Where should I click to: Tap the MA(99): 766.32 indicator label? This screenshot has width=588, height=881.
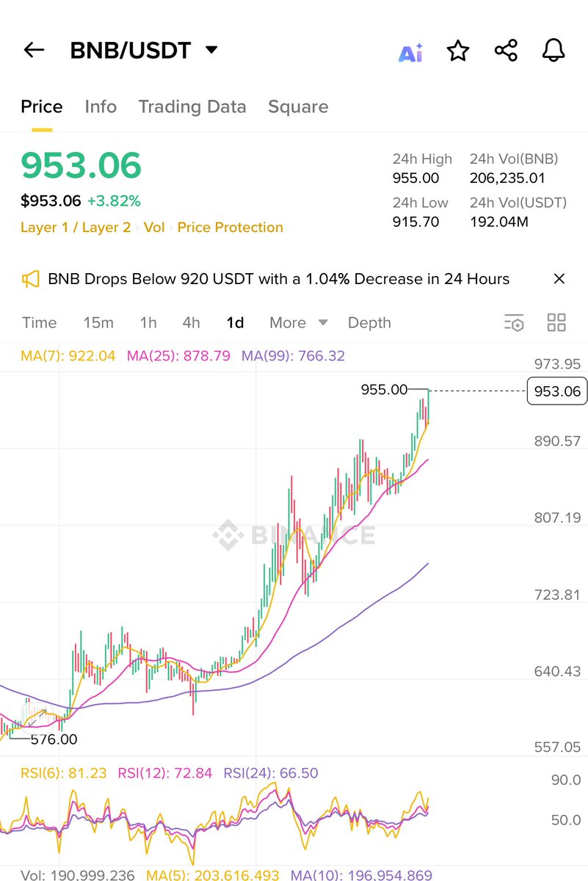293,356
